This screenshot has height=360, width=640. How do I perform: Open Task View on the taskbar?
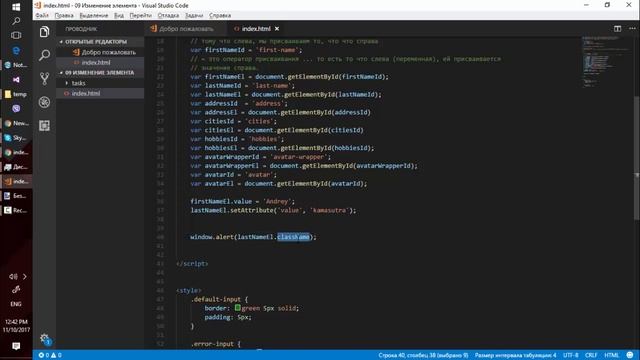tap(16, 36)
